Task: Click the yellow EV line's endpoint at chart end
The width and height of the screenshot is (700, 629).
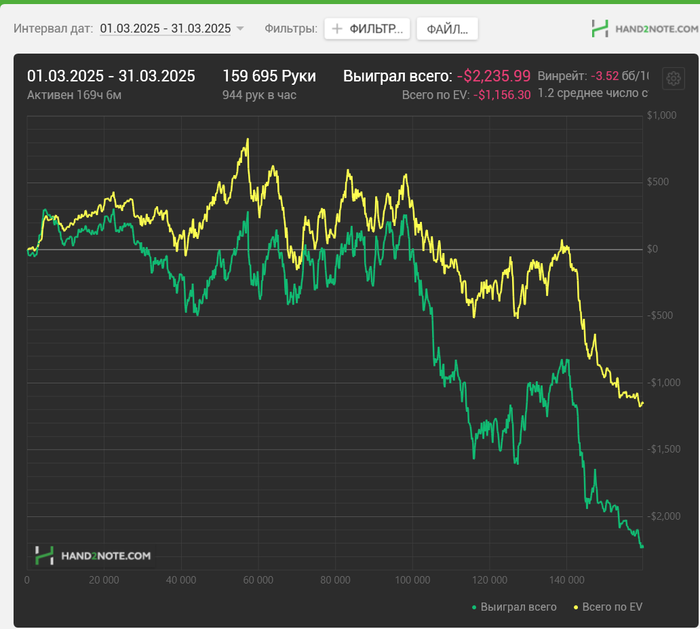Action: [642, 404]
